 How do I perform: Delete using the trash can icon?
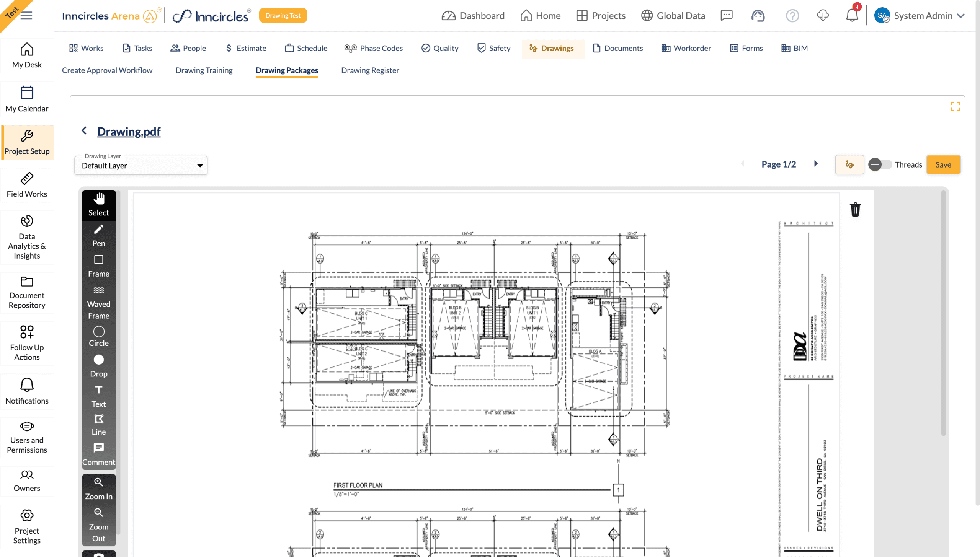click(x=855, y=210)
